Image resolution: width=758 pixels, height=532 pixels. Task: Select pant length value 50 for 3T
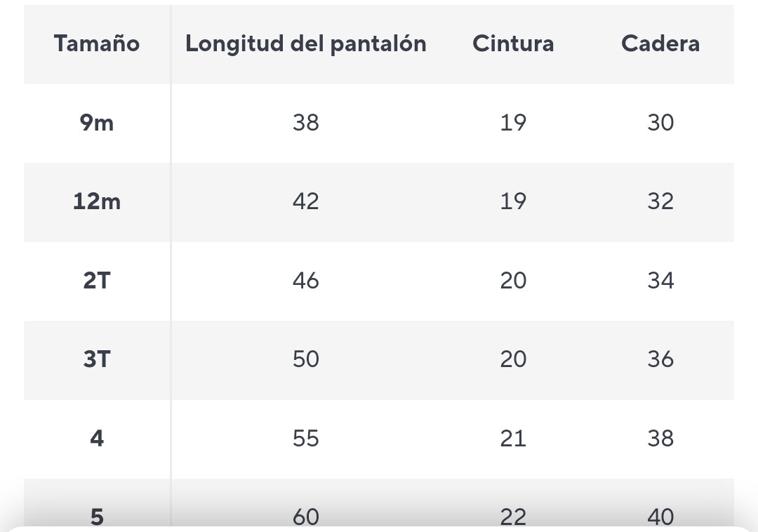click(305, 359)
